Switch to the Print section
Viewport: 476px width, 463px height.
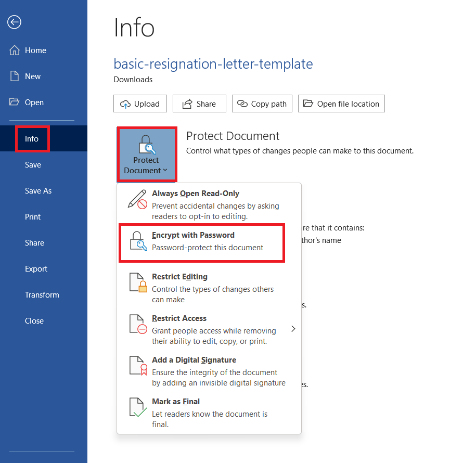(33, 216)
